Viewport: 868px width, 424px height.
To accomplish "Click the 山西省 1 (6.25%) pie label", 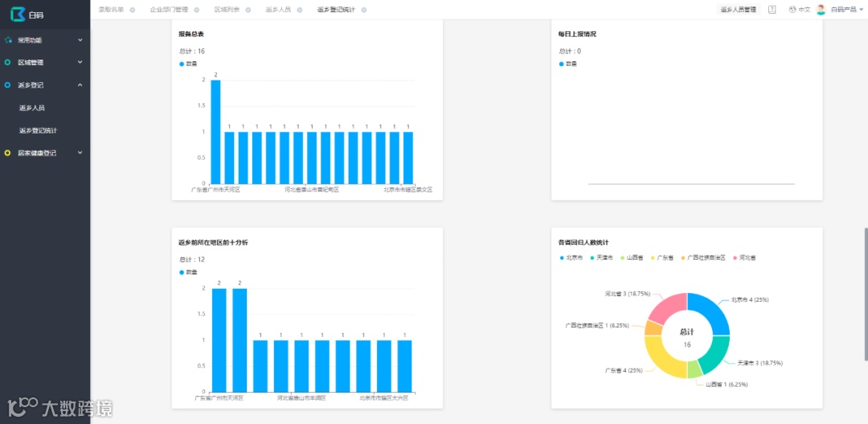I will [727, 384].
